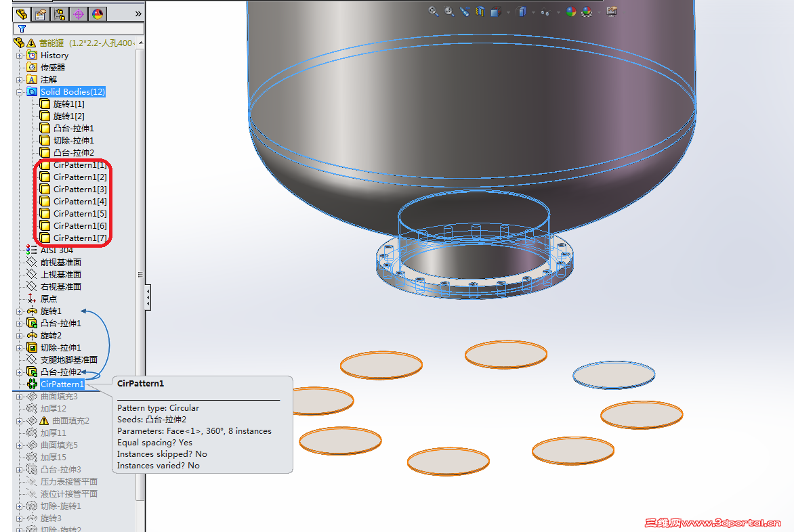Select the 支腿地脚基准面 plane
794x532 pixels.
pyautogui.click(x=69, y=359)
